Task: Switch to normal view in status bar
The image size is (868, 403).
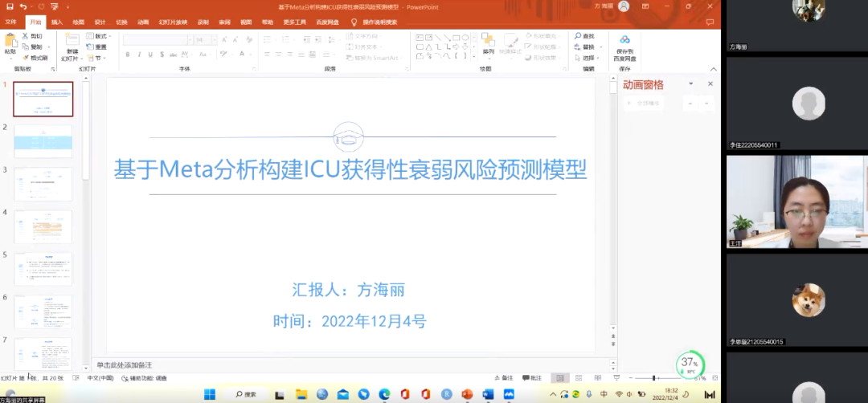Action: pyautogui.click(x=561, y=378)
